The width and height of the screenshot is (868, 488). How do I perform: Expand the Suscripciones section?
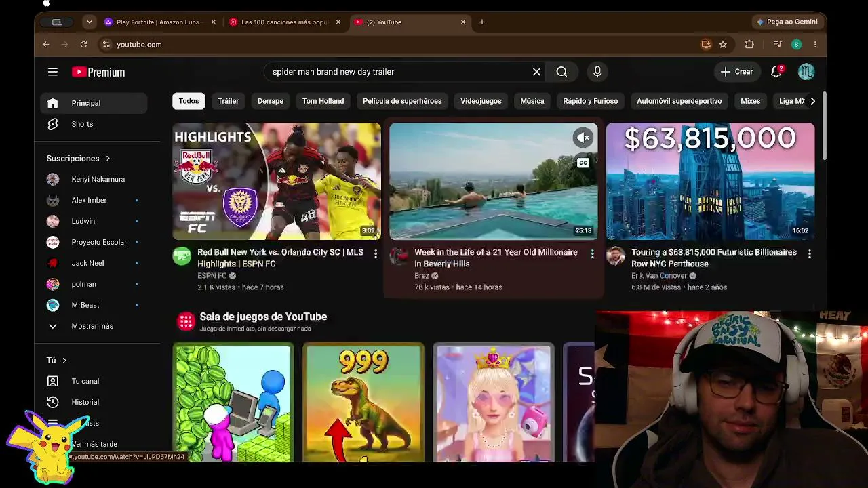79,159
